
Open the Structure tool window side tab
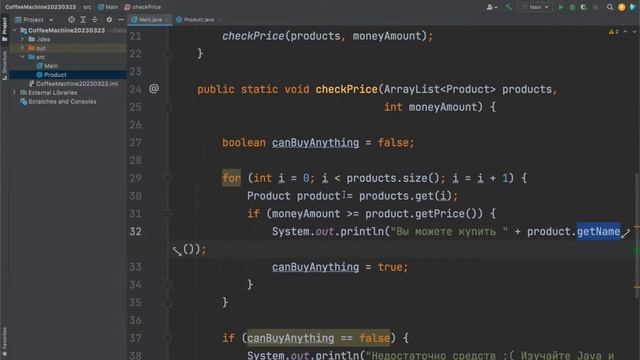click(4, 65)
